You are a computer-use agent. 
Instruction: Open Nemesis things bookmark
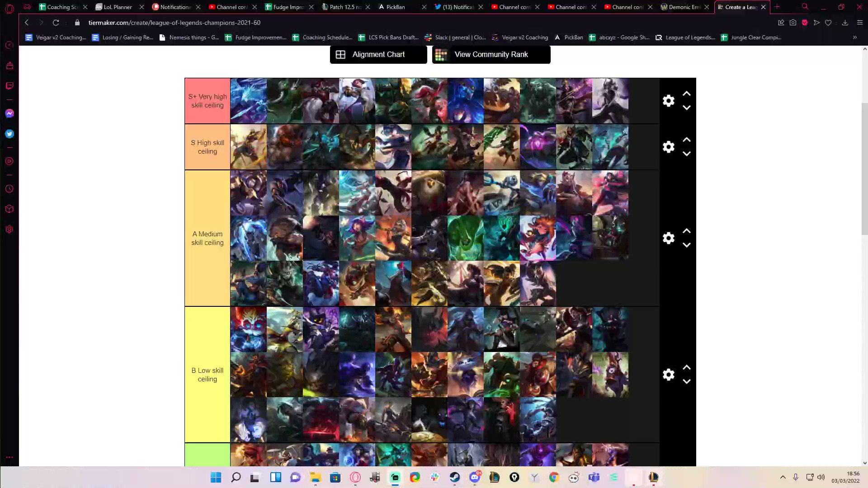coord(189,38)
